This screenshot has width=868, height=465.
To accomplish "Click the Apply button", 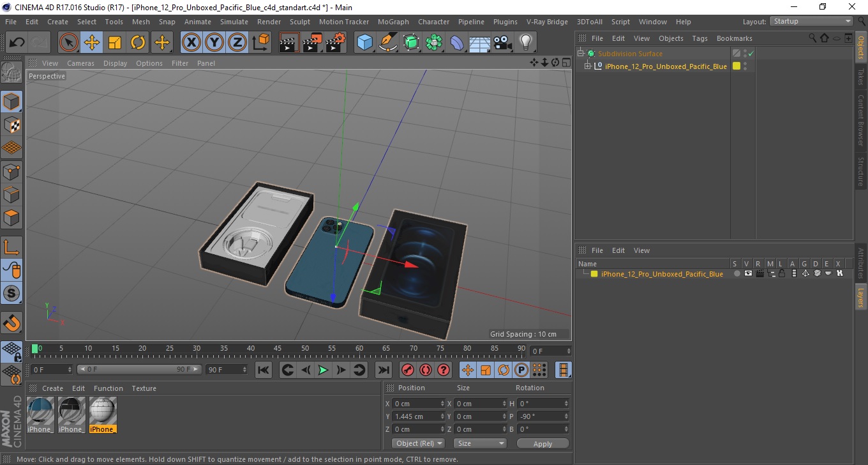I will (x=542, y=443).
